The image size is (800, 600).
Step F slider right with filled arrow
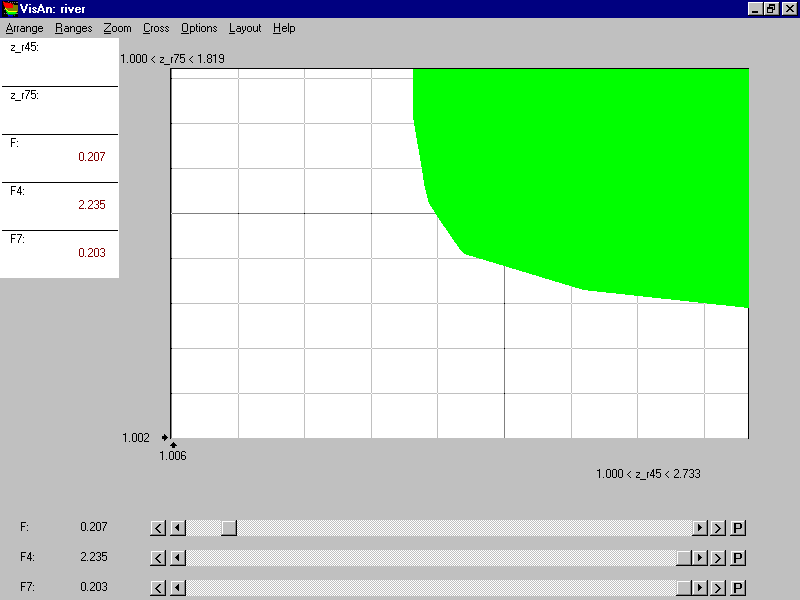click(x=699, y=528)
